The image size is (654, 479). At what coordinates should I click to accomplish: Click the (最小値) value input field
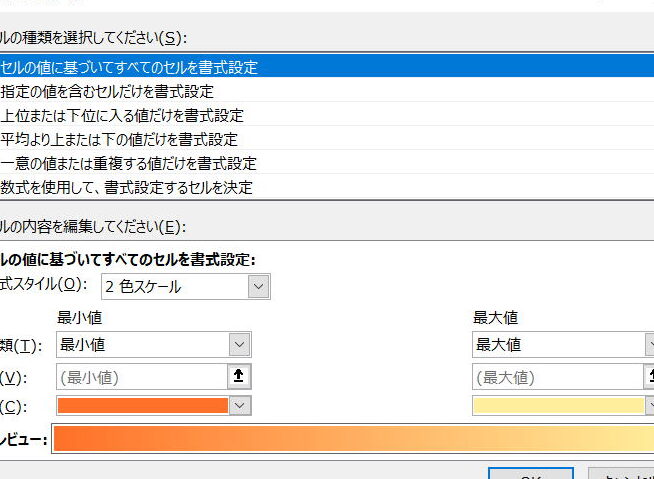coord(141,376)
